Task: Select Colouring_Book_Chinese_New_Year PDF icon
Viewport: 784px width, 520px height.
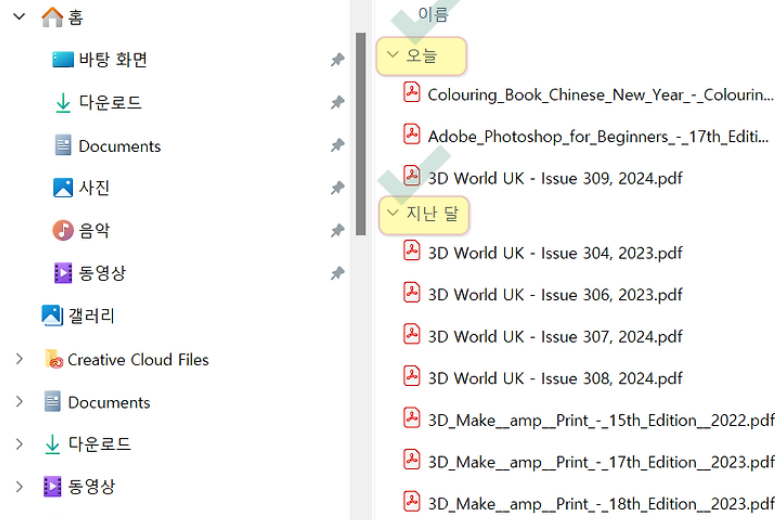Action: (x=412, y=92)
